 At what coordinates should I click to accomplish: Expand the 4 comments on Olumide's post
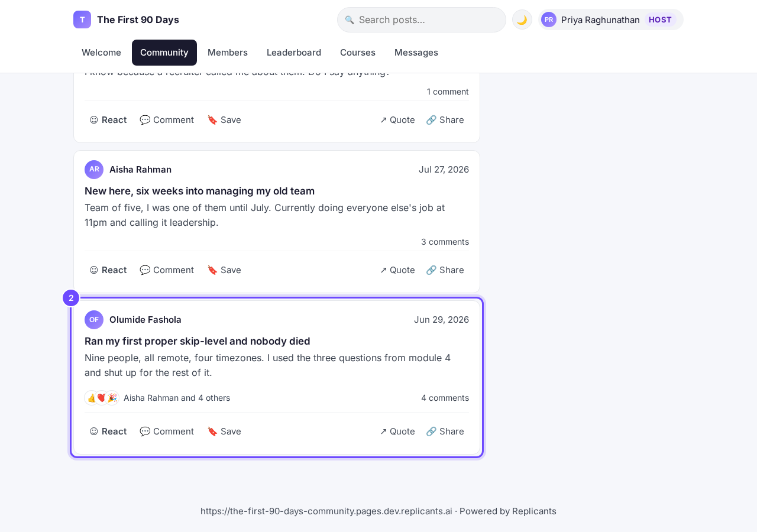(x=445, y=398)
